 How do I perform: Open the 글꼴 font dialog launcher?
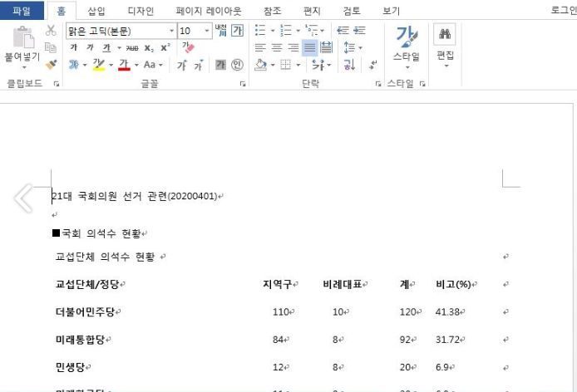pos(243,84)
